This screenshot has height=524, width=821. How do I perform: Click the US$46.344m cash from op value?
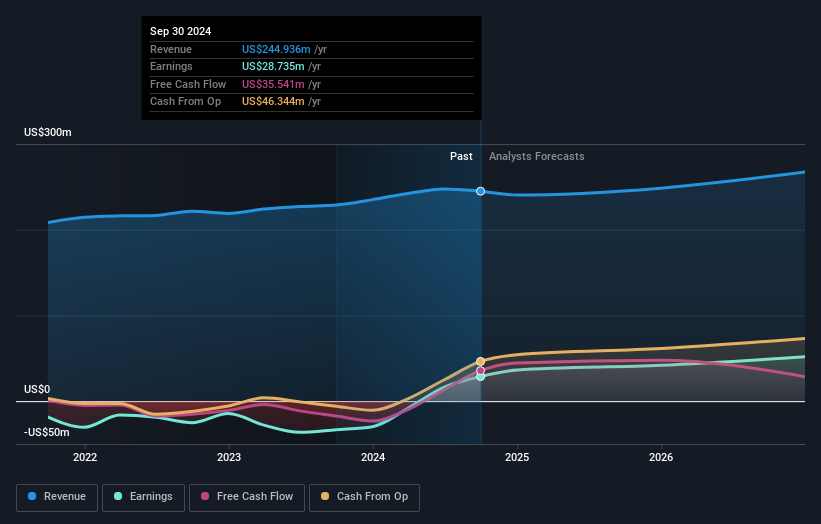273,102
